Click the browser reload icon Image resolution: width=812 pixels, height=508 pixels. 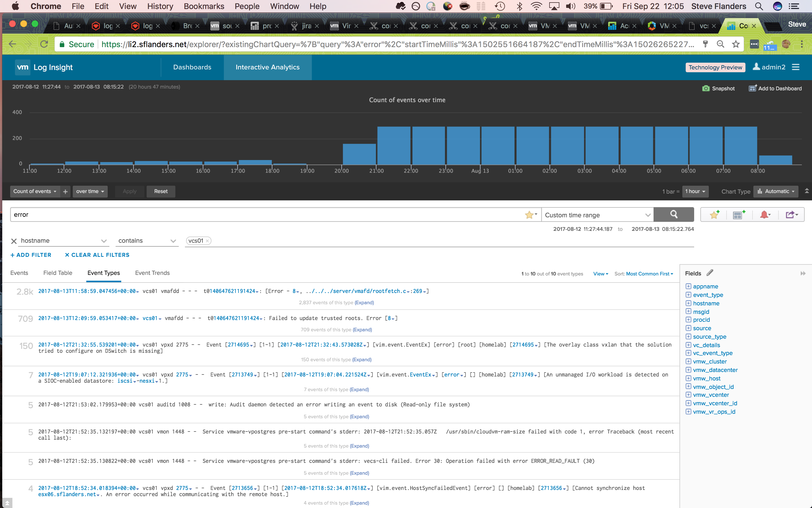coord(44,44)
